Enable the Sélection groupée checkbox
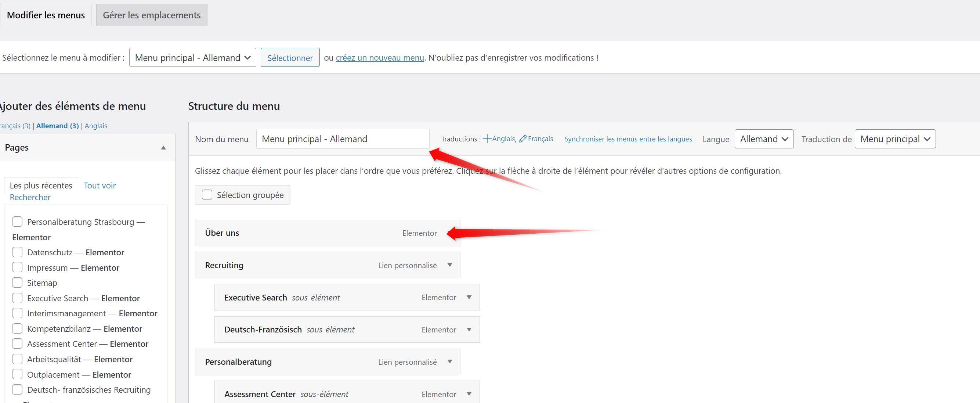Image resolution: width=980 pixels, height=403 pixels. [x=207, y=195]
